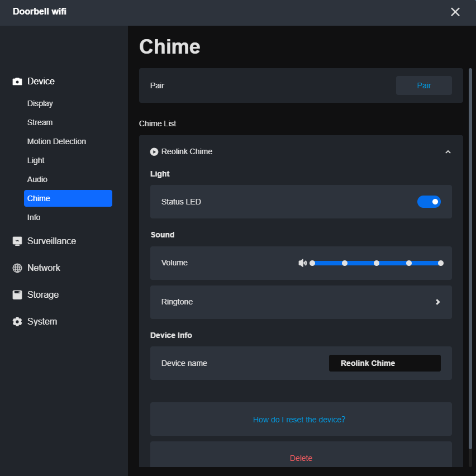Screen dimensions: 476x476
Task: Expand the System section label
Action: (x=42, y=321)
